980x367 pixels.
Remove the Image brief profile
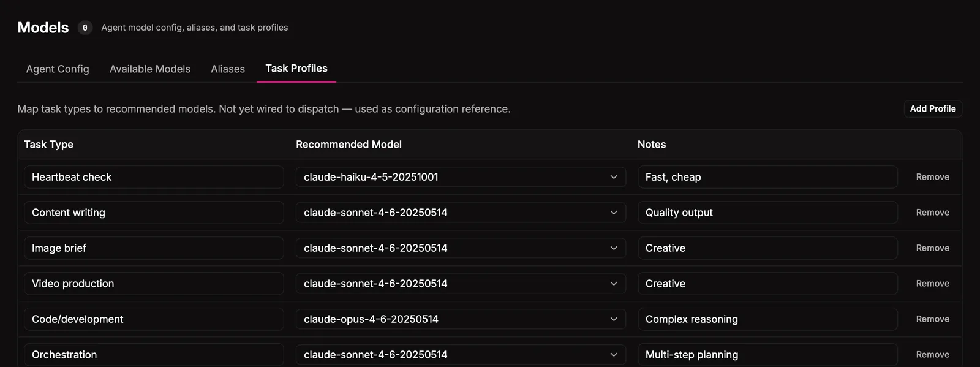933,248
